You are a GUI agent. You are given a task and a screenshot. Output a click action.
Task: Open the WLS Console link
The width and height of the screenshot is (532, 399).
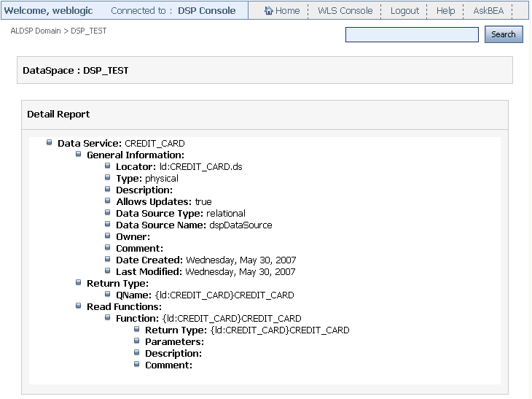click(345, 11)
